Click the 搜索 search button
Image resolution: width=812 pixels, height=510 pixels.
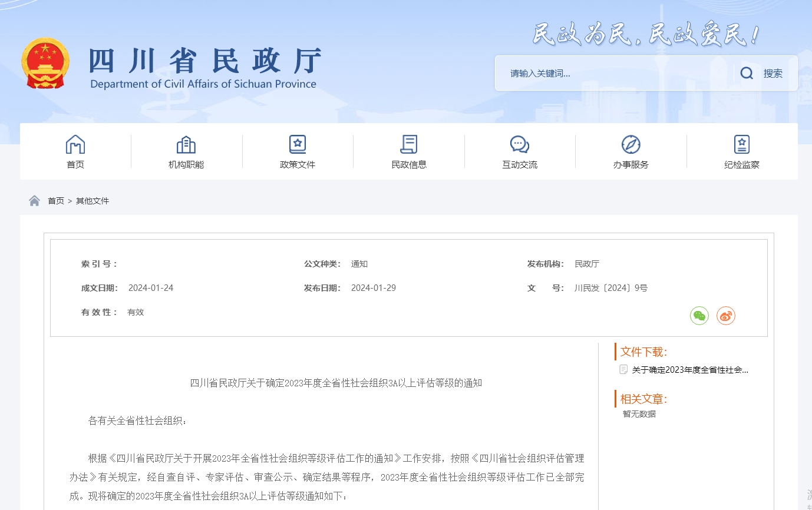click(774, 73)
